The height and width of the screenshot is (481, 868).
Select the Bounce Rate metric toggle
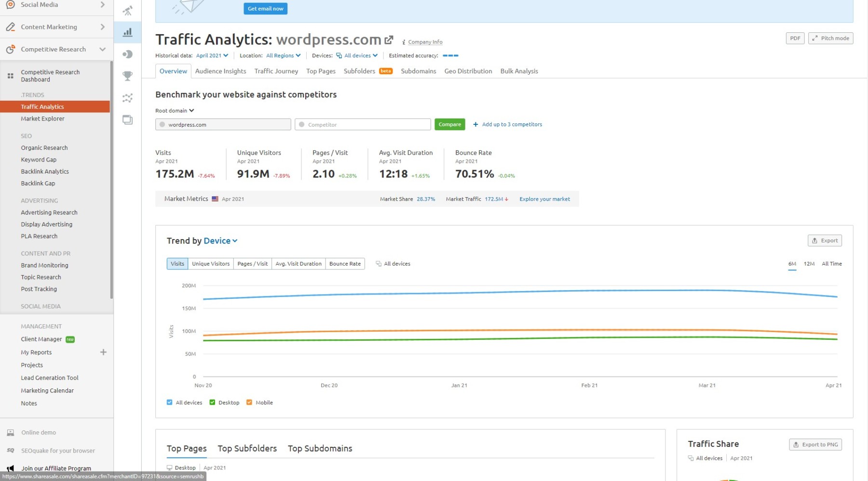click(x=345, y=264)
